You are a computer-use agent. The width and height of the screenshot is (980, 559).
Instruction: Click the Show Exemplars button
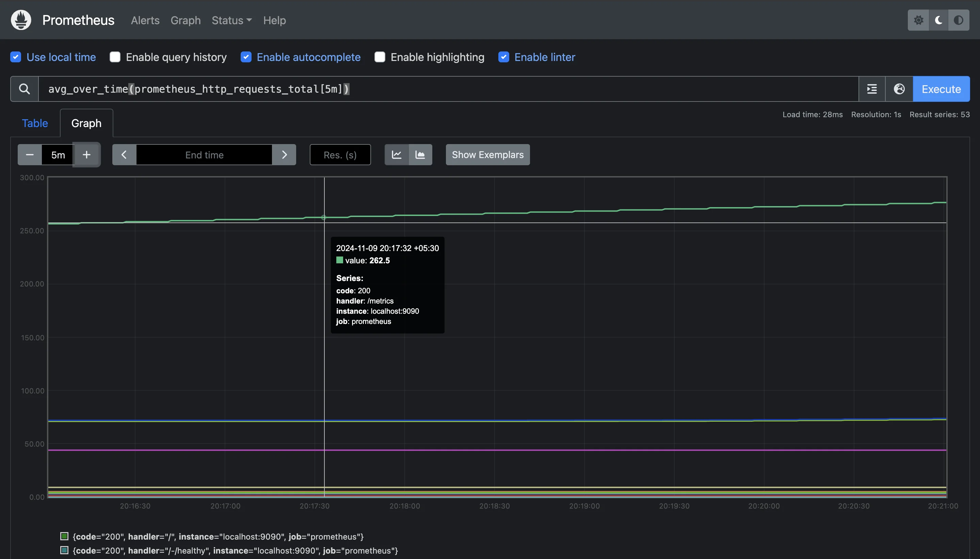[x=487, y=155]
